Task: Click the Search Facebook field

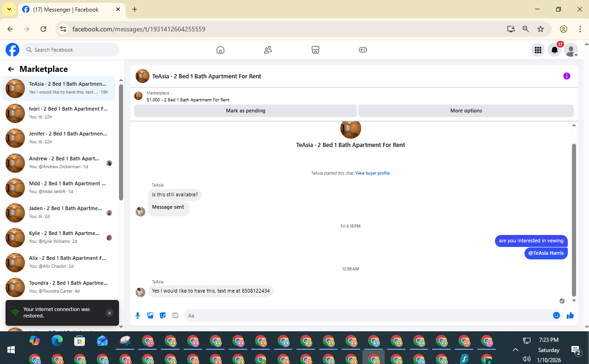Action: click(x=71, y=50)
